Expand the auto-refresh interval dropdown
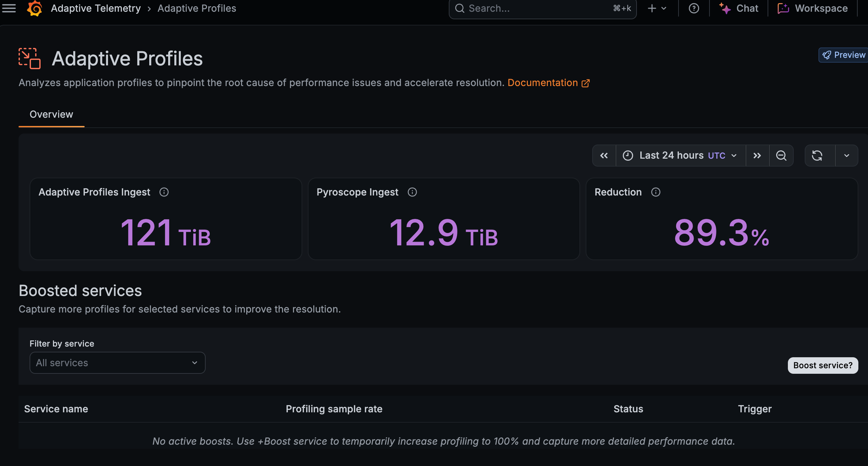Image resolution: width=868 pixels, height=466 pixels. pos(847,156)
